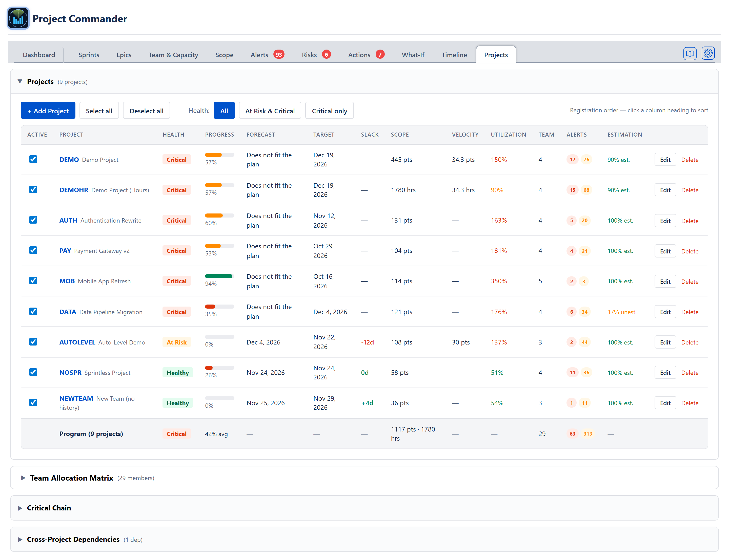
Task: Delete the NOSPR project
Action: coord(689,373)
